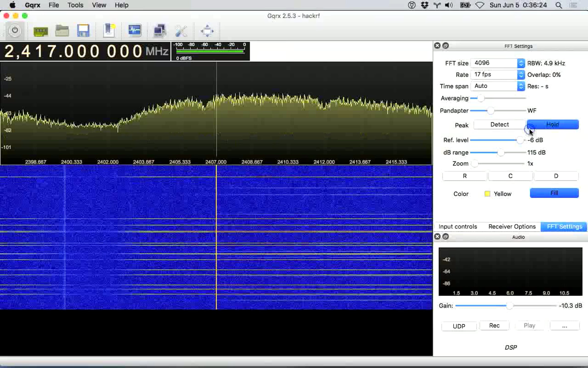Click the audio options ellipsis button
The image size is (588, 368).
click(x=565, y=326)
